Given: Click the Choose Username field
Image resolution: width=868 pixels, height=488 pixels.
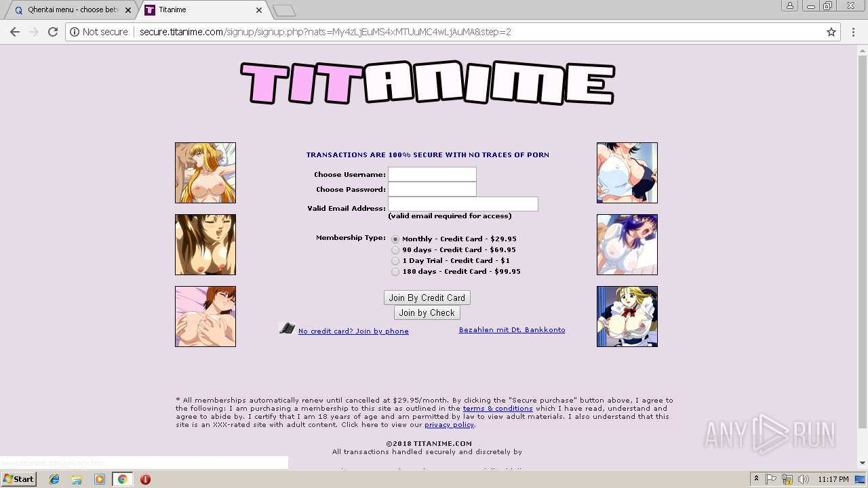Looking at the screenshot, I should tap(432, 174).
